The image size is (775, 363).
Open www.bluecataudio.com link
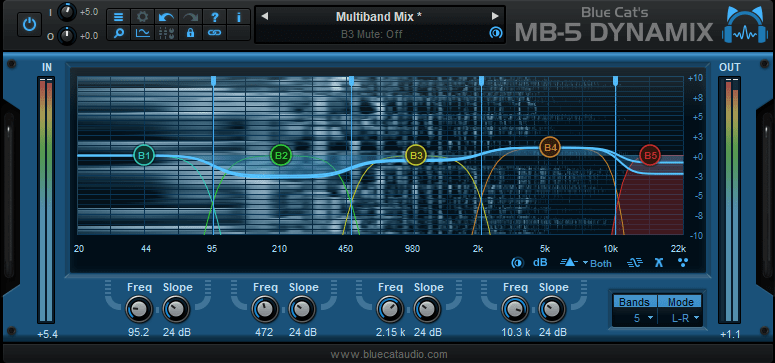[389, 354]
